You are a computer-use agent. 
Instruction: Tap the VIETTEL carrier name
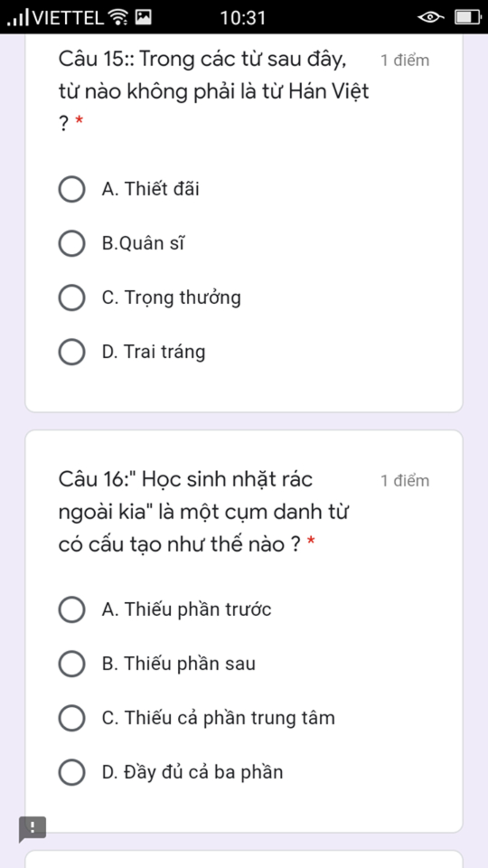(68, 18)
